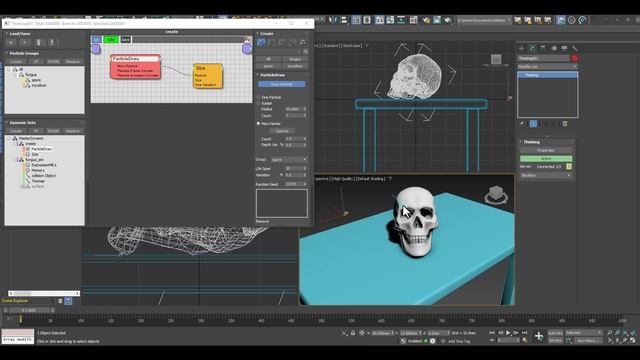
Task: Open the Modify tab in command panel
Action: coord(532,48)
